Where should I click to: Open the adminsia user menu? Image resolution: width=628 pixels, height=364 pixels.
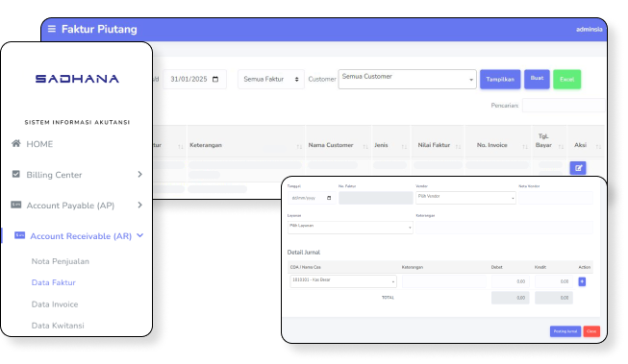589,29
